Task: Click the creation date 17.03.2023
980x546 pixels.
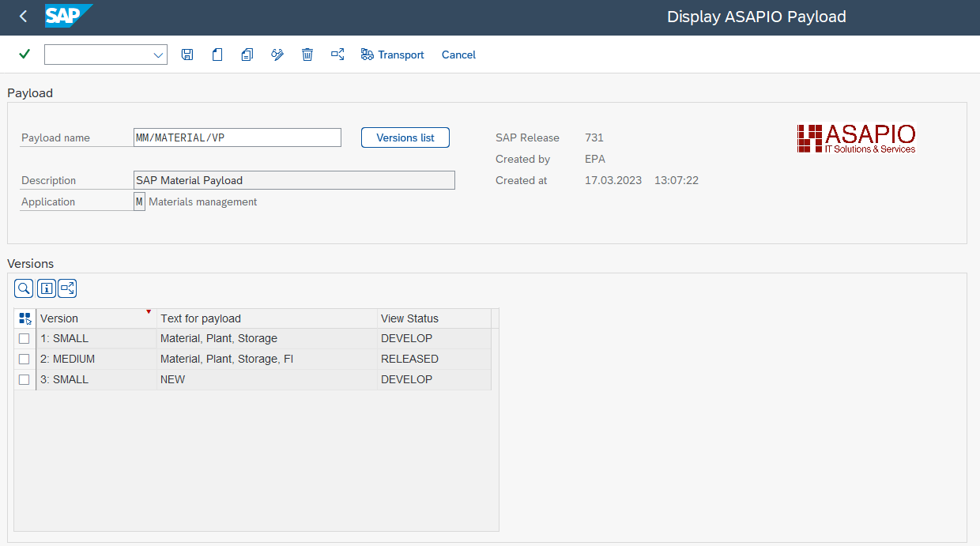Action: click(x=612, y=180)
